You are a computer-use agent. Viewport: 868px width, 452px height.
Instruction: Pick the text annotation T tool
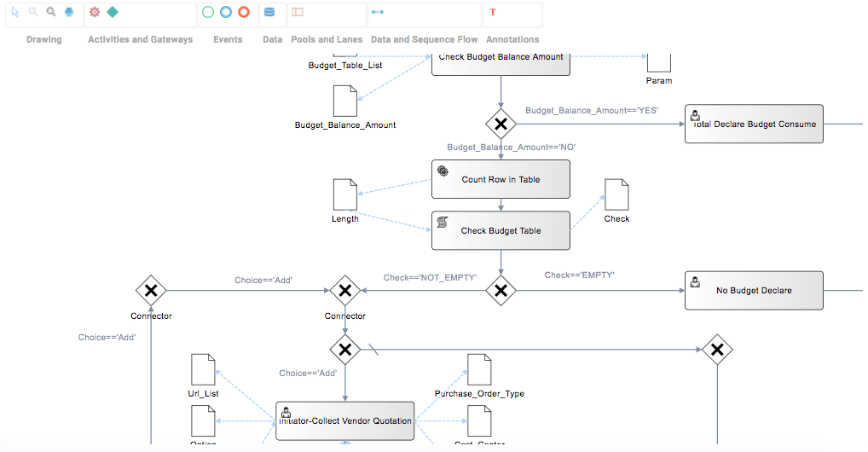coord(493,12)
